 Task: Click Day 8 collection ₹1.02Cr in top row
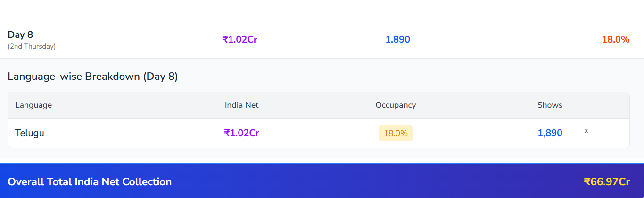pyautogui.click(x=239, y=40)
